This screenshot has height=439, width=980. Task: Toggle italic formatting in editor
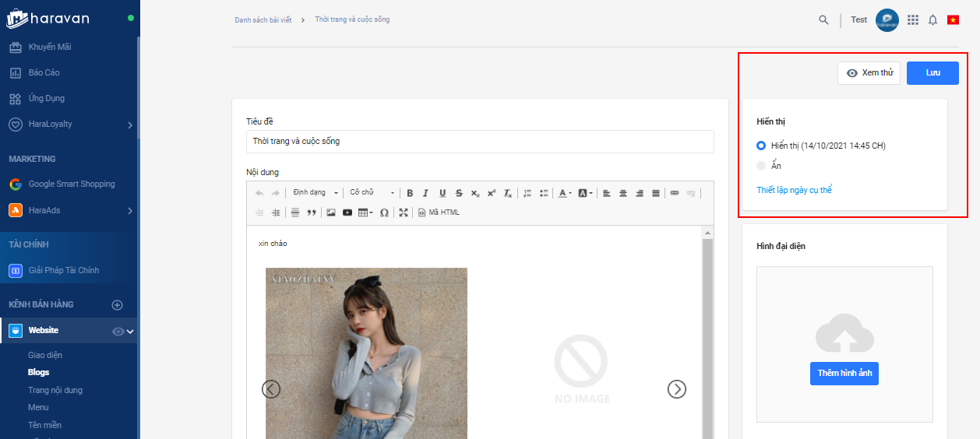[426, 193]
